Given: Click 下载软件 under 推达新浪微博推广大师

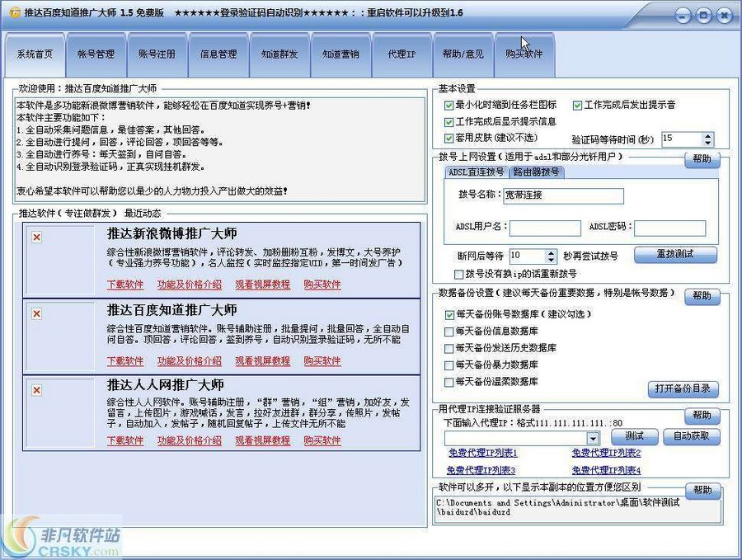Looking at the screenshot, I should click(x=125, y=285).
